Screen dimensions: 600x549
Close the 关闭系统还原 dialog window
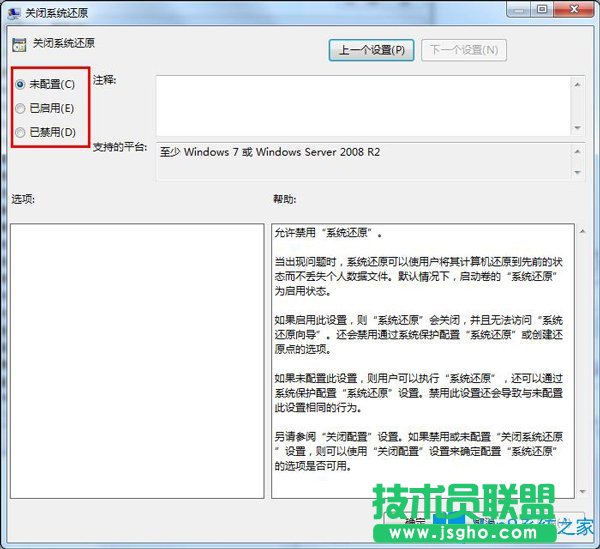click(574, 10)
